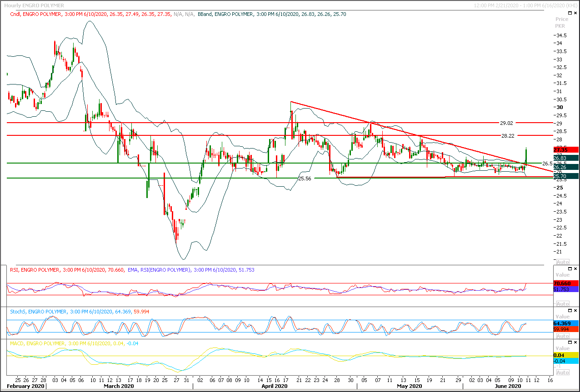
Task: Click the purple 51.753 EMA value tag
Action: pyautogui.click(x=565, y=289)
